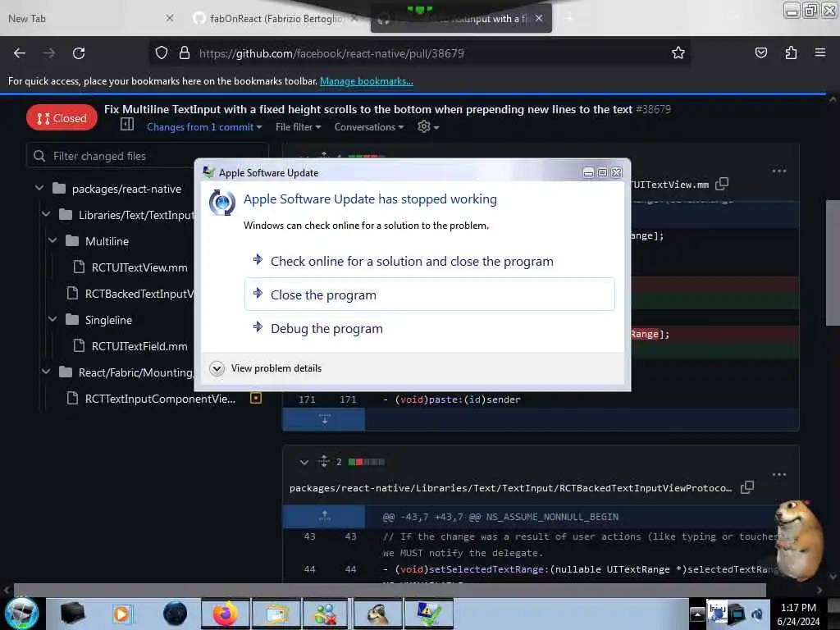Open RCTTextInputComponentVie... in the file tree

(160, 399)
